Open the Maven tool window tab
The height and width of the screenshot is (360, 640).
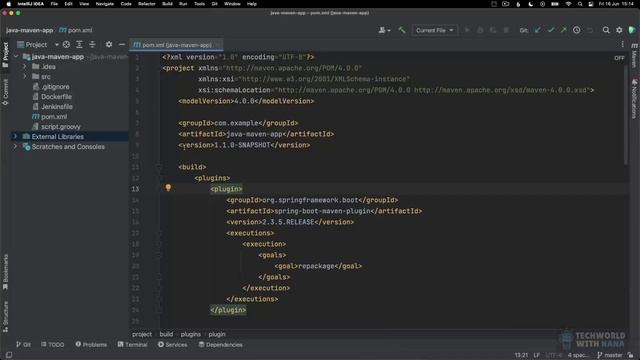pyautogui.click(x=634, y=56)
